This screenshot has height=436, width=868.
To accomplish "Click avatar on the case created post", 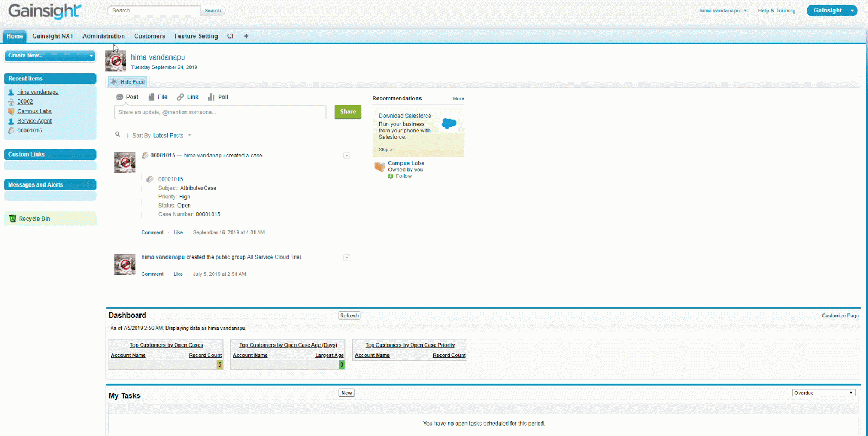I will [x=125, y=163].
